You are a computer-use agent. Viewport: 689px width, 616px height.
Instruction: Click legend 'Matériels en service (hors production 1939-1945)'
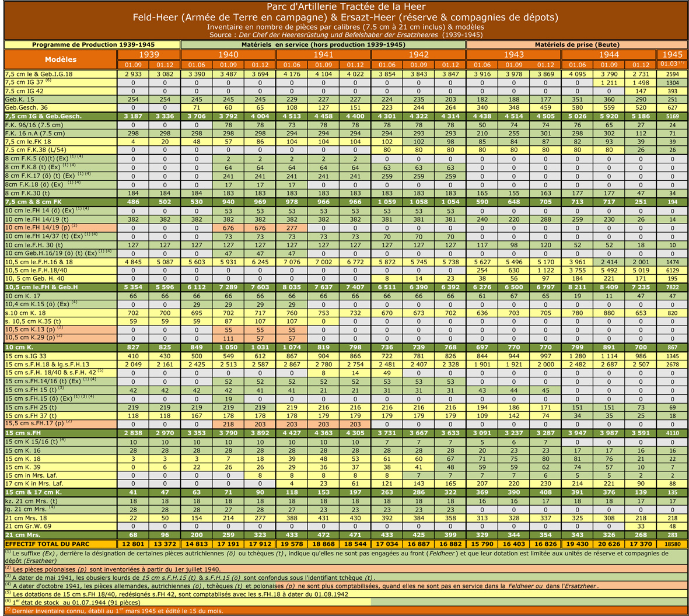(x=323, y=44)
